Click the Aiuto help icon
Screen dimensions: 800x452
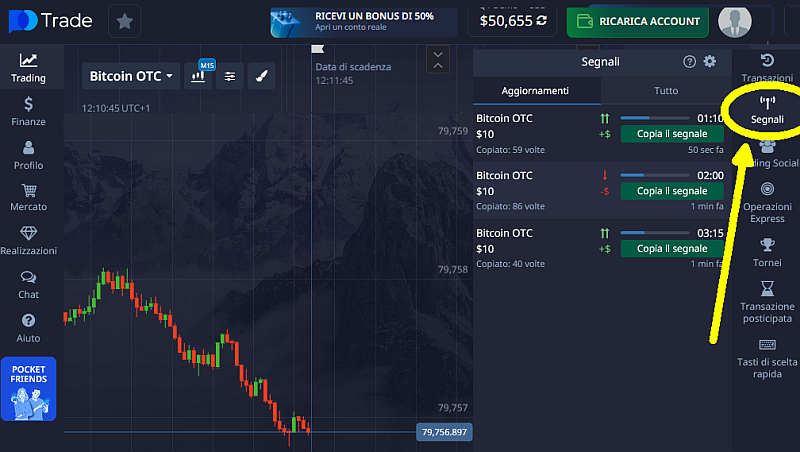28,327
